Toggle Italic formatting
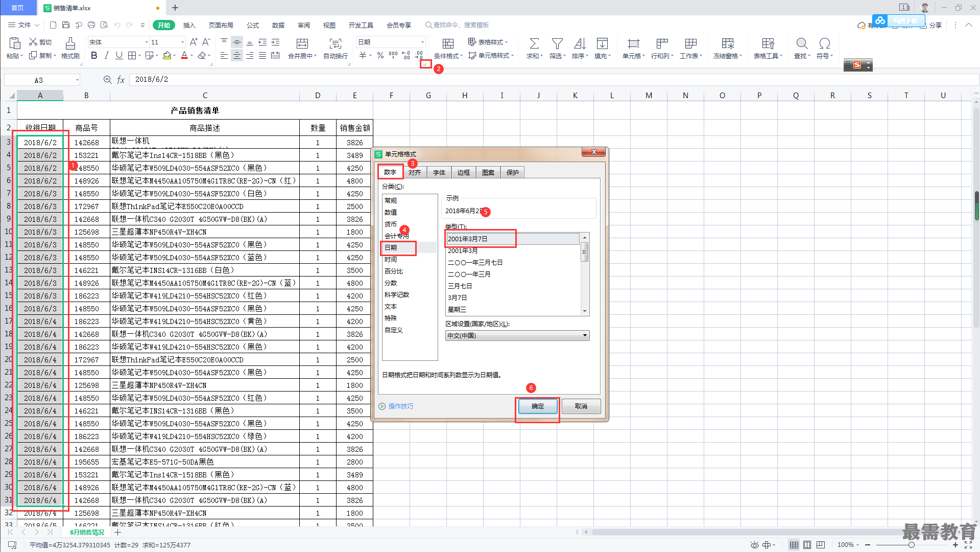980x552 pixels. click(x=106, y=55)
